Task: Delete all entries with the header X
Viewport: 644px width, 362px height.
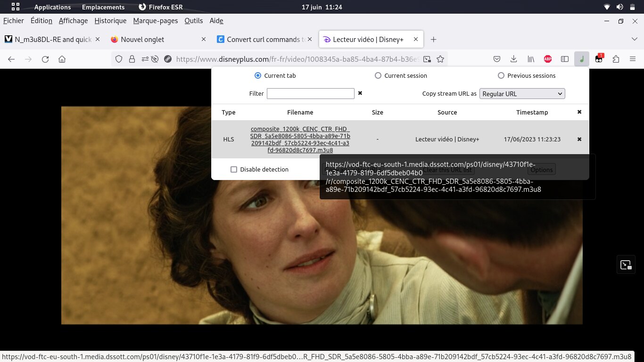Action: coord(579,112)
